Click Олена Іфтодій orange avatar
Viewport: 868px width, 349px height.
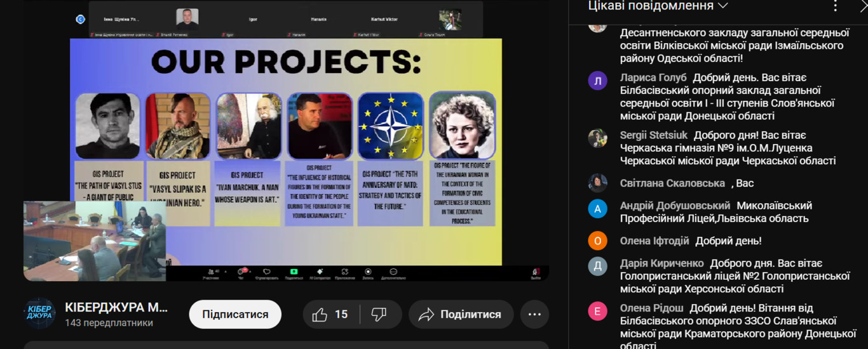[x=597, y=241]
